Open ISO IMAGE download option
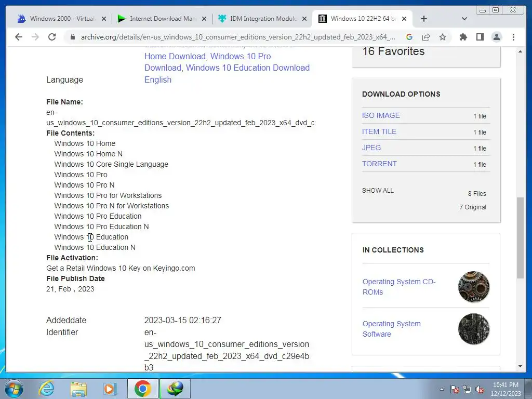 click(x=381, y=115)
